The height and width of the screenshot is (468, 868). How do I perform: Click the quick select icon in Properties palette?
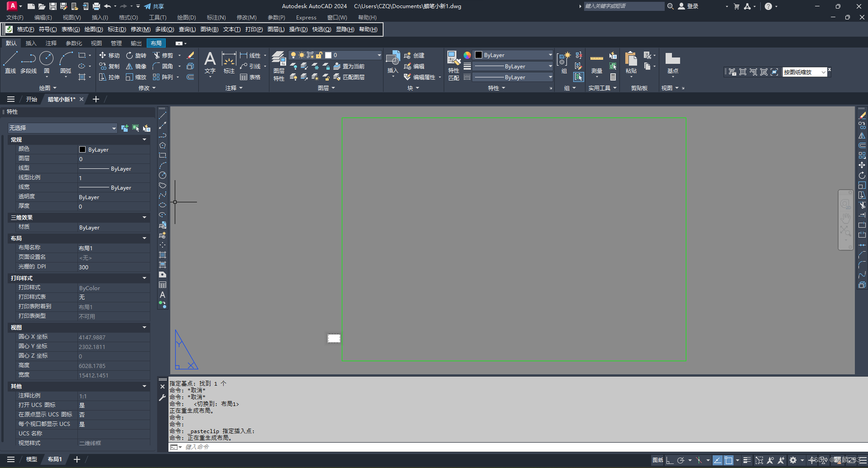147,128
